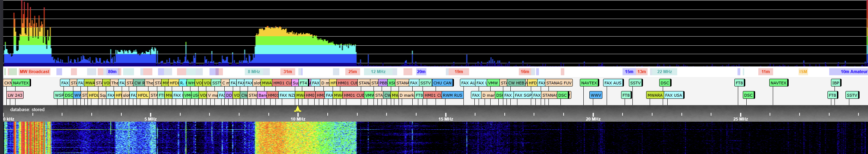
Task: Click the 11m band bar
Action: click(765, 72)
